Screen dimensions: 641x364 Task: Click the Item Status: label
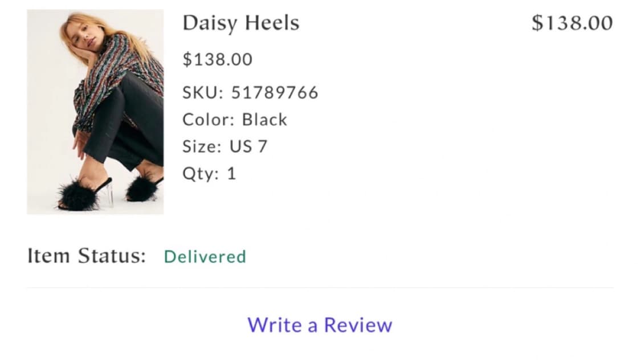tap(87, 256)
